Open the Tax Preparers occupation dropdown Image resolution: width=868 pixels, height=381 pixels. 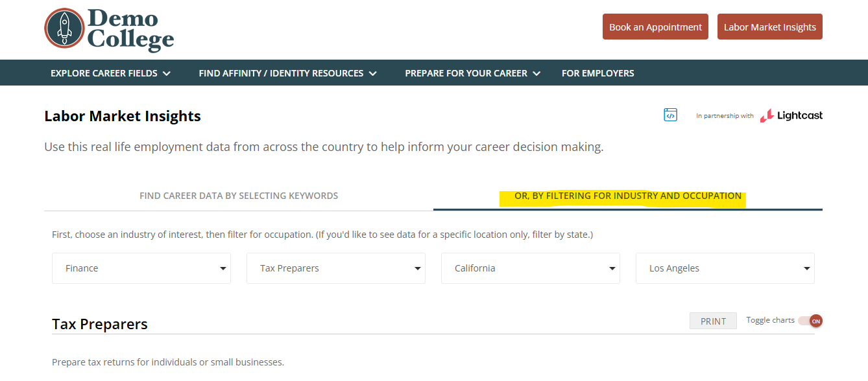coord(336,268)
